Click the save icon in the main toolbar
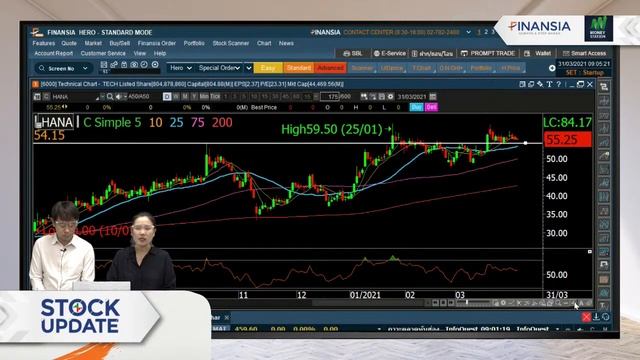 pyautogui.click(x=124, y=65)
